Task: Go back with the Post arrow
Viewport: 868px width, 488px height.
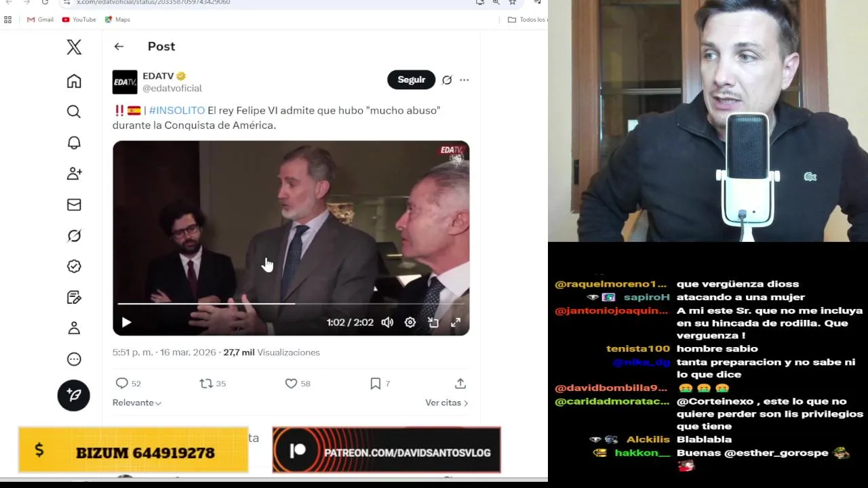Action: pyautogui.click(x=119, y=46)
